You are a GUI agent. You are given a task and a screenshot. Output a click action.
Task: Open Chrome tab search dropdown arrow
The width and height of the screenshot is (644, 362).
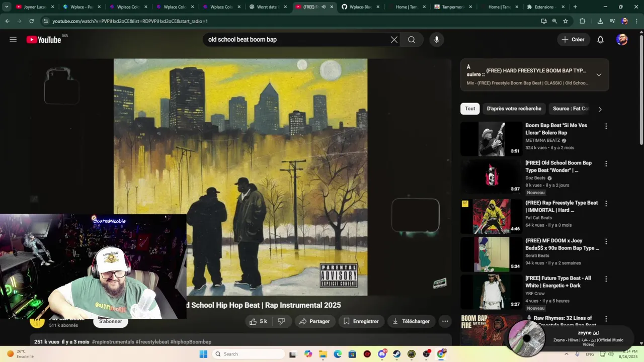tap(7, 7)
